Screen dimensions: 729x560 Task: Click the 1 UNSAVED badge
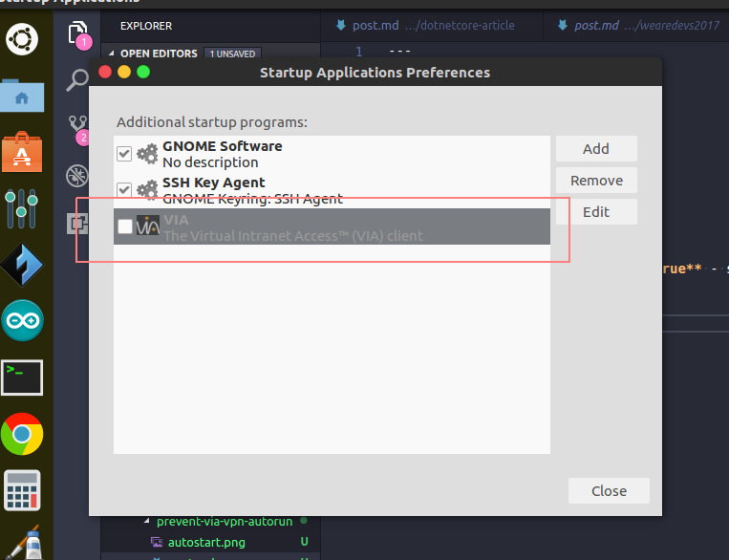232,54
